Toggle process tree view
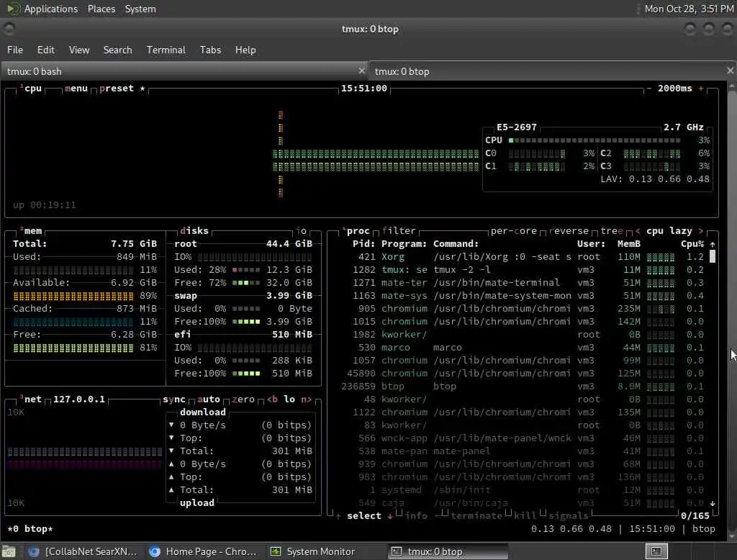This screenshot has height=560, width=737. 612,231
